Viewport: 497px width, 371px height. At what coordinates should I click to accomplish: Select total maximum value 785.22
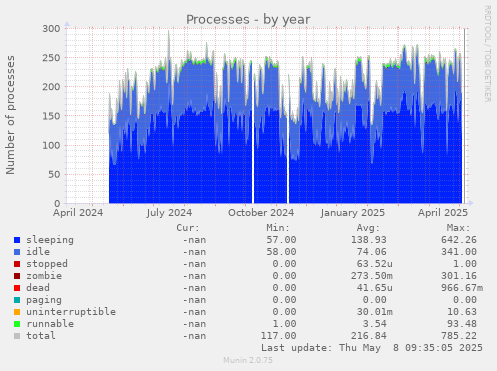pyautogui.click(x=459, y=336)
